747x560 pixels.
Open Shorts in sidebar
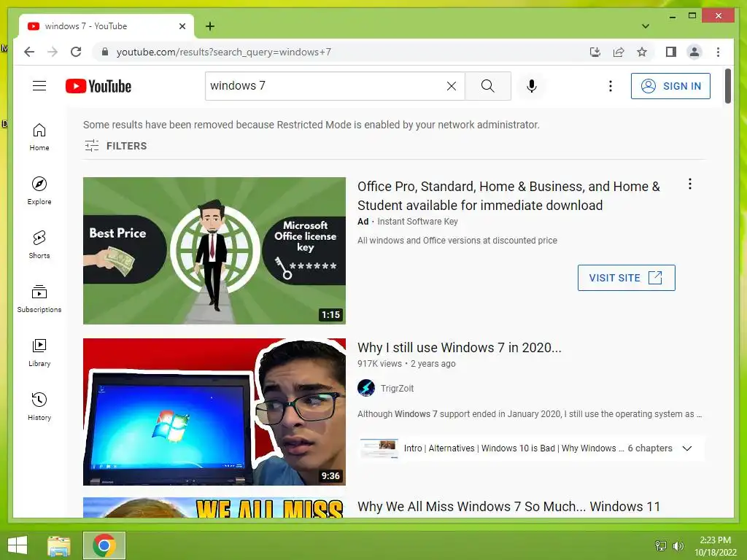coord(39,245)
